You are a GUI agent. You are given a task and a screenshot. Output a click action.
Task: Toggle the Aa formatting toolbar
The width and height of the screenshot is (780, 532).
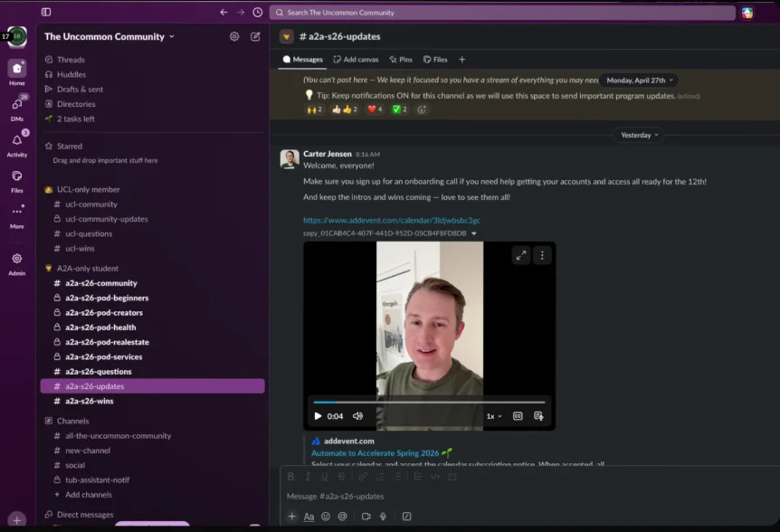pos(309,517)
